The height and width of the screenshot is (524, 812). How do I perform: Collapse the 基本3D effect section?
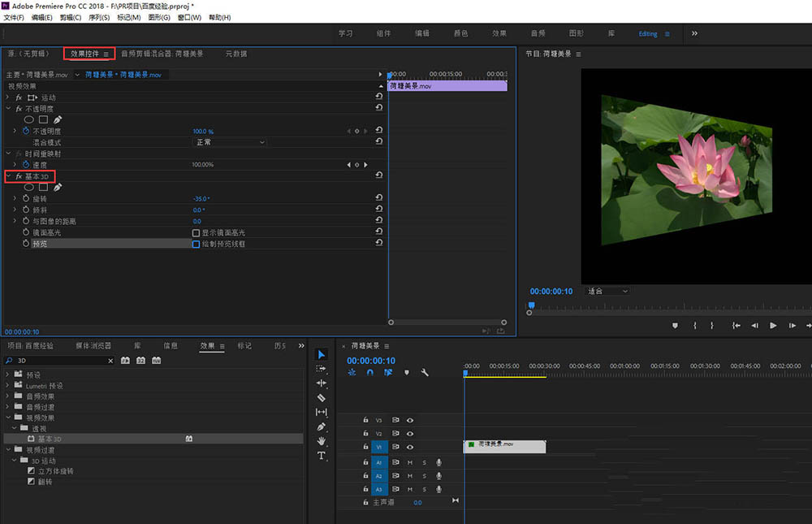click(9, 176)
